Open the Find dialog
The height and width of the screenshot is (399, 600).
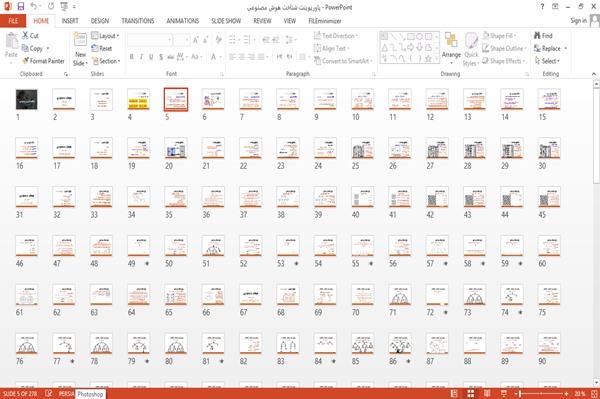[x=543, y=36]
